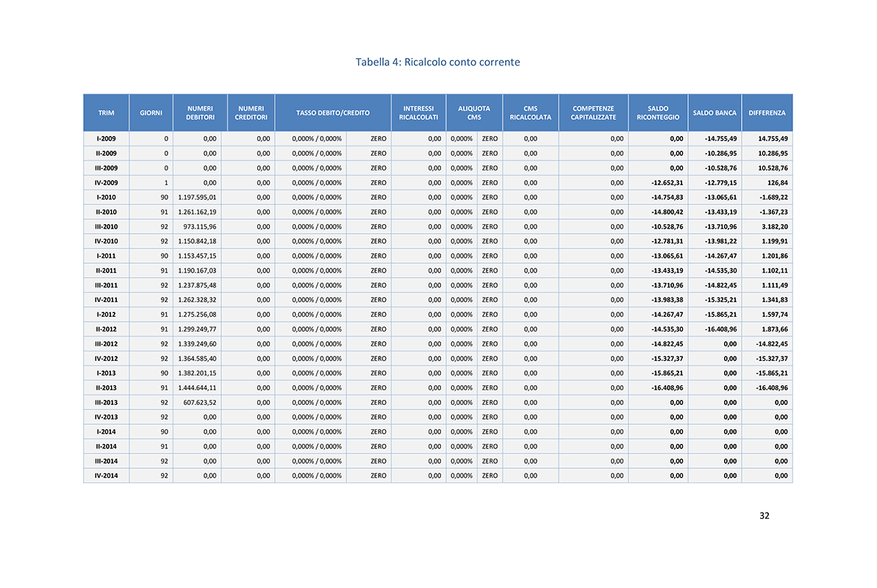Click bank balance value -16.408,96 in II-2012

tap(721, 329)
